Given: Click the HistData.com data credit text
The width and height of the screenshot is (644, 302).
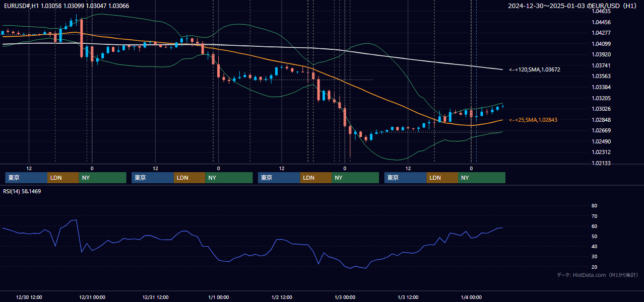Looking at the screenshot, I should (598, 275).
